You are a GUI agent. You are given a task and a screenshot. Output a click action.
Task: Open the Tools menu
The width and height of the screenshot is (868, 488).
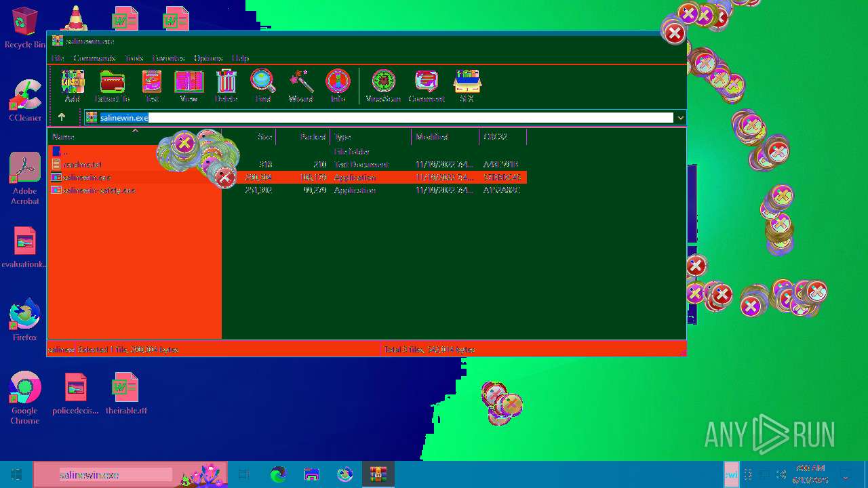tap(134, 58)
